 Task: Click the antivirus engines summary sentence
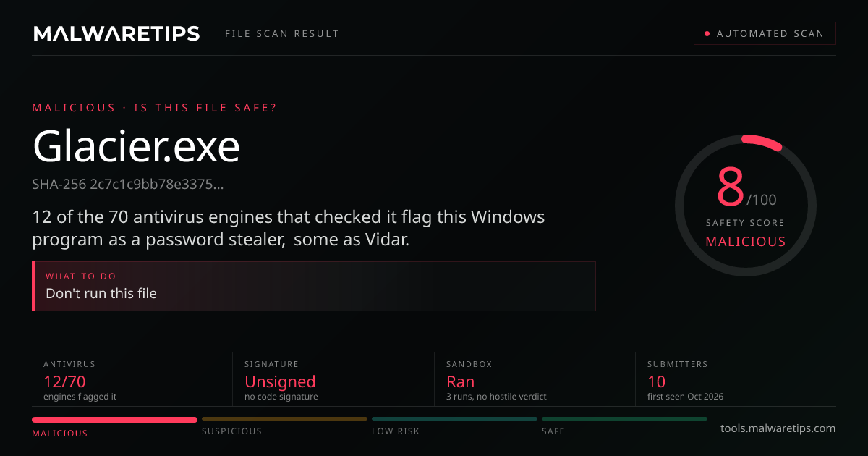(x=289, y=228)
